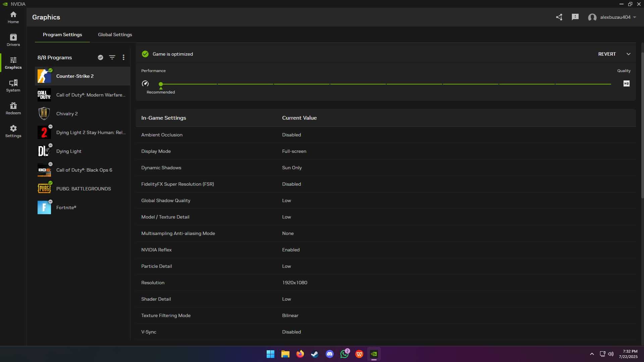Open the Drivers section
The height and width of the screenshot is (362, 644).
pyautogui.click(x=13, y=40)
